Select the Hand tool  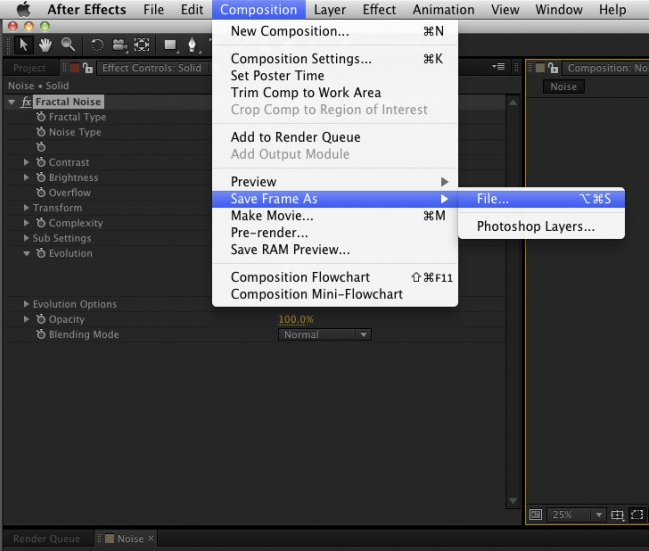(45, 45)
